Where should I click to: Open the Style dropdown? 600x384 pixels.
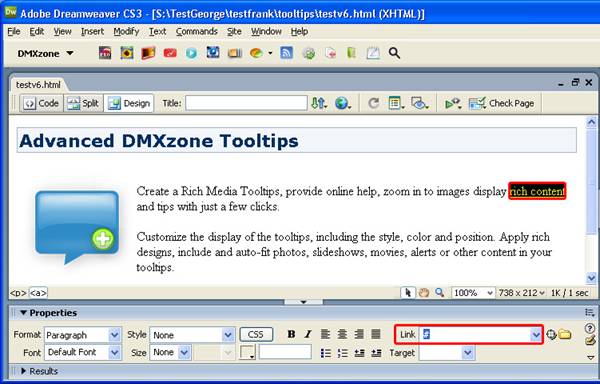(x=228, y=335)
